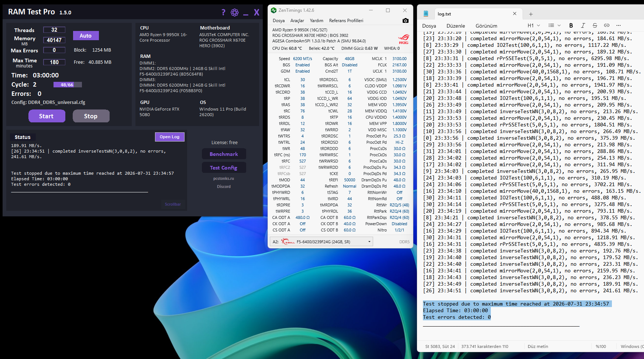Screen dimensions: 644x359
Task: Focus the Threads input field showing 32
Action: point(54,30)
